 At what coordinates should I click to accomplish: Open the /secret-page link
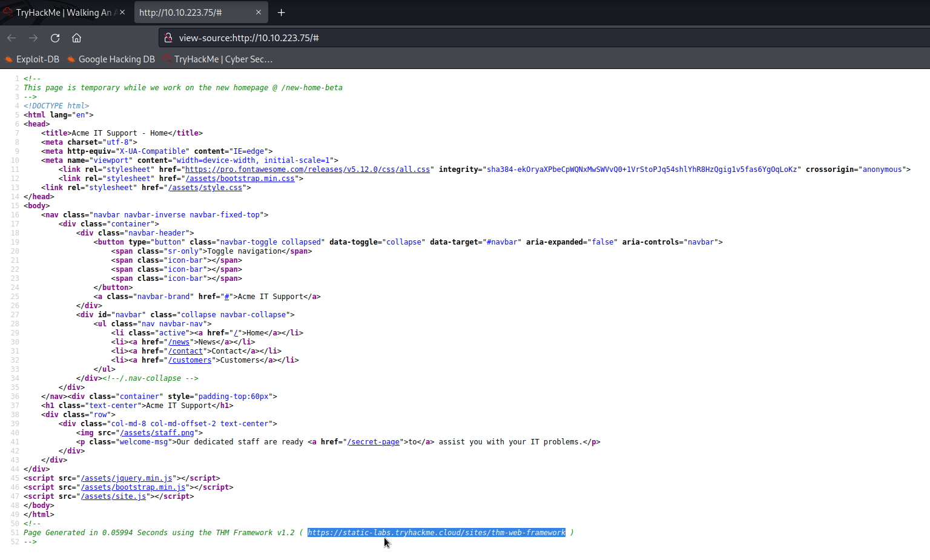click(x=374, y=442)
